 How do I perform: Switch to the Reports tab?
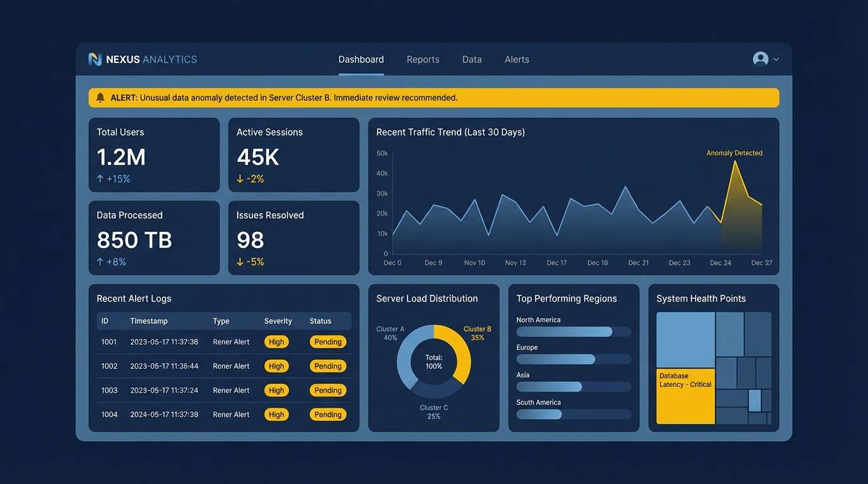point(423,59)
